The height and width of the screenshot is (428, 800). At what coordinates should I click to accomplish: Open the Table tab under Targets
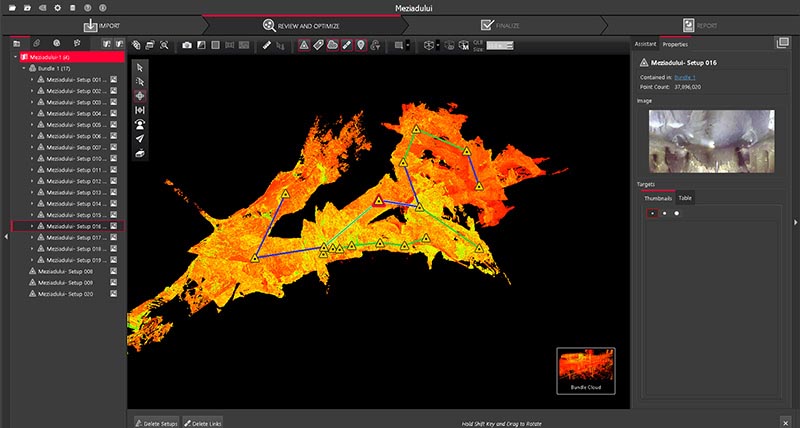click(x=685, y=198)
